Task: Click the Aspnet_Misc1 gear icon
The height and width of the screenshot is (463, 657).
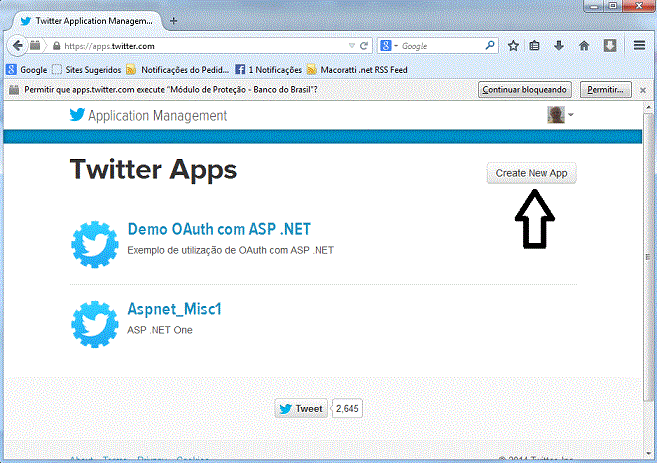Action: tap(95, 324)
